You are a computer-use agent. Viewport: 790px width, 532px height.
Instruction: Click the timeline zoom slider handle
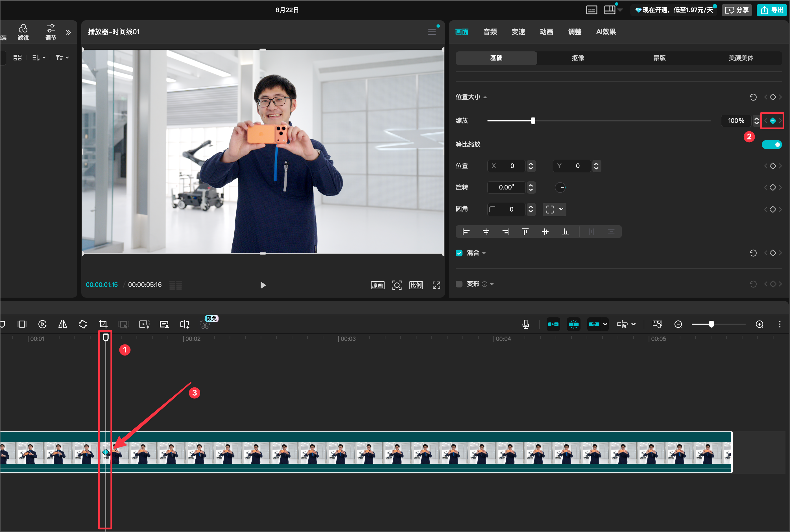[x=711, y=324]
